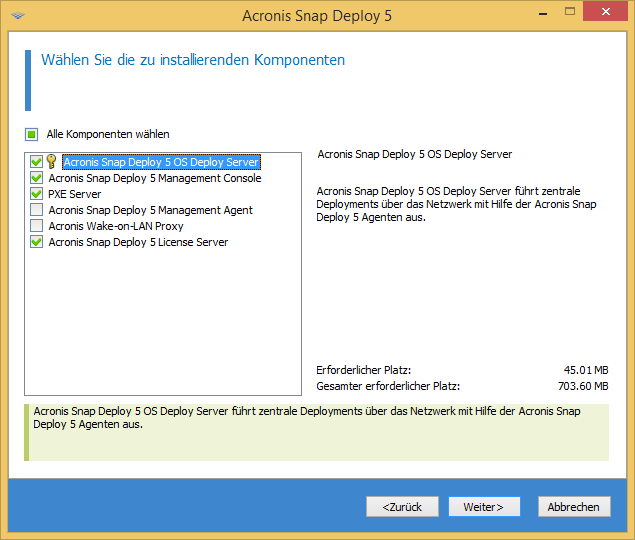This screenshot has width=635, height=540.
Task: Minimize the Acronis Snap Deploy 5 window
Action: [x=543, y=14]
